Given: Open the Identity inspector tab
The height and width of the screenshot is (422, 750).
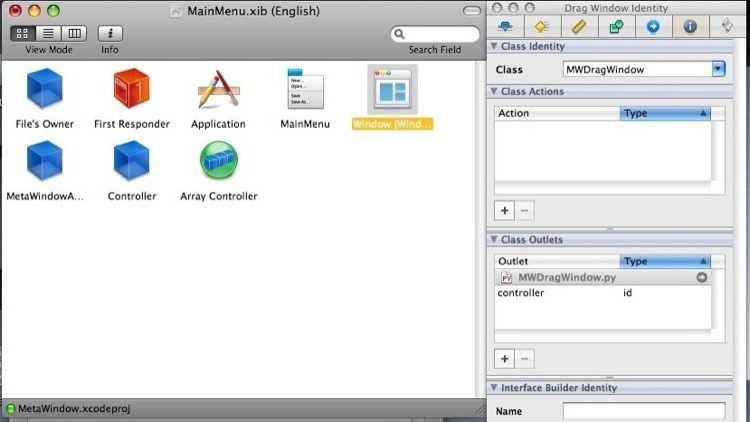Looking at the screenshot, I should click(x=690, y=26).
